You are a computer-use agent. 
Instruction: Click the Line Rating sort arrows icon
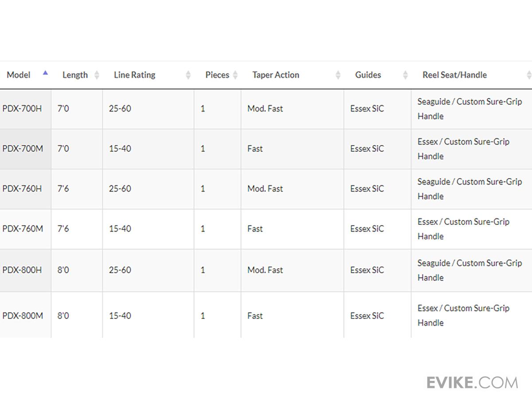click(188, 75)
